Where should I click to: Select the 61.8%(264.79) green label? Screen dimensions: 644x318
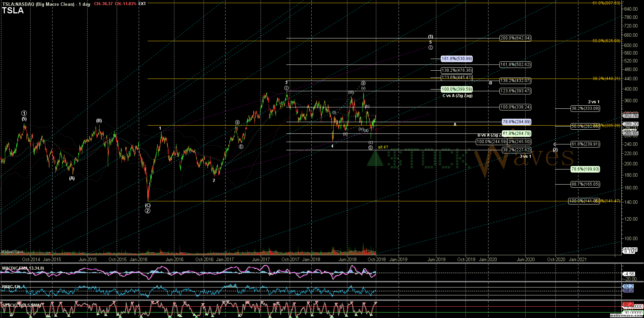click(x=517, y=133)
